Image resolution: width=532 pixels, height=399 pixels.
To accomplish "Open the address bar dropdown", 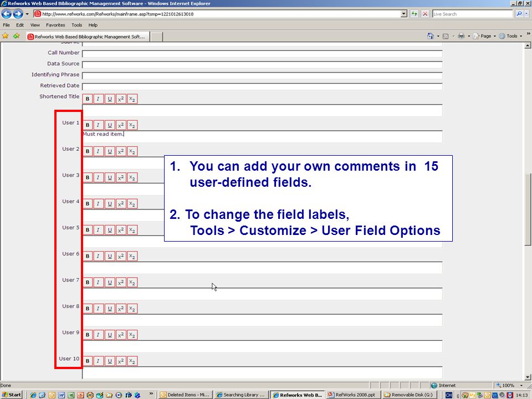I will pos(404,14).
